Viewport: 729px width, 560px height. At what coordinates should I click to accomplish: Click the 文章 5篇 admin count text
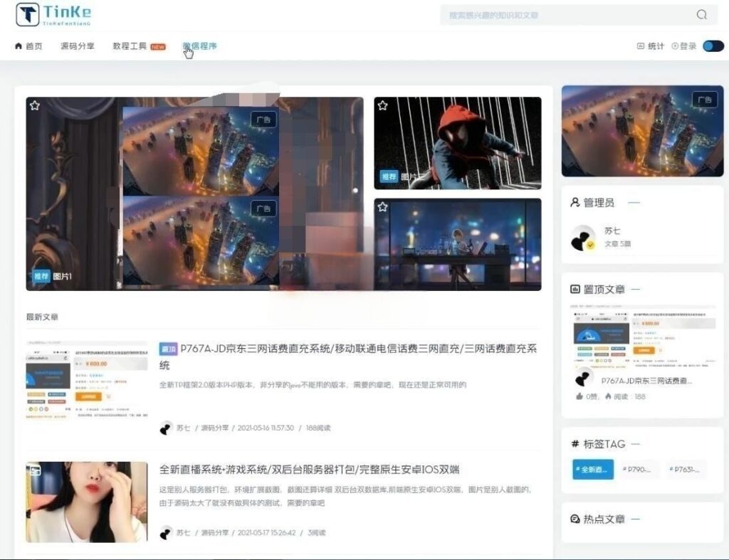(x=617, y=244)
